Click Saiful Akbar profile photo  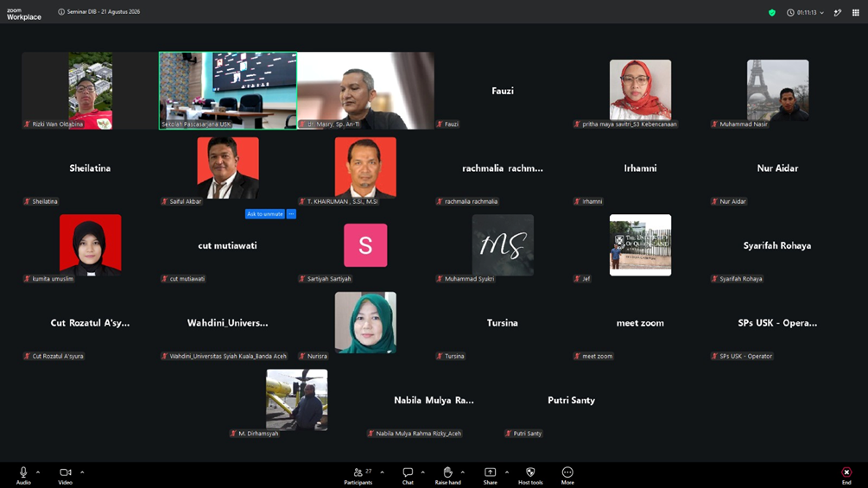coord(228,168)
